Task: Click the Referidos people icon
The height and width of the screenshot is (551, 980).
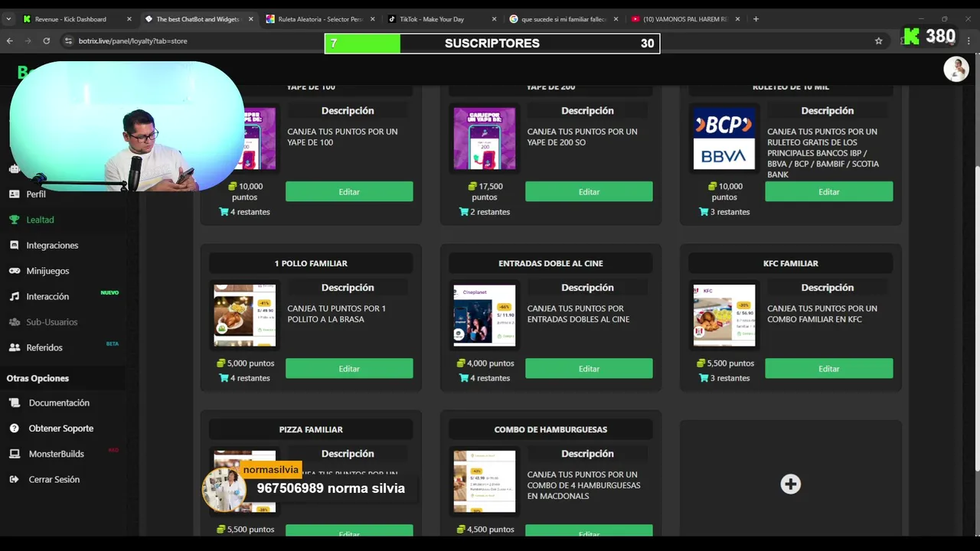Action: point(14,347)
